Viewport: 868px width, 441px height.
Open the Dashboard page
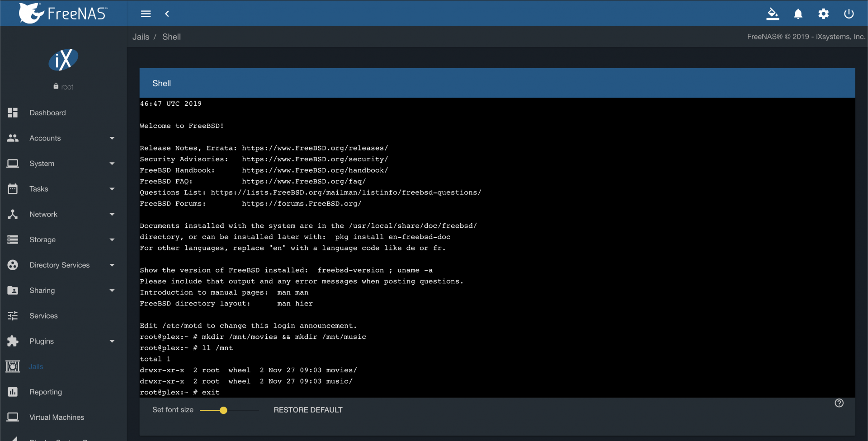(x=47, y=113)
